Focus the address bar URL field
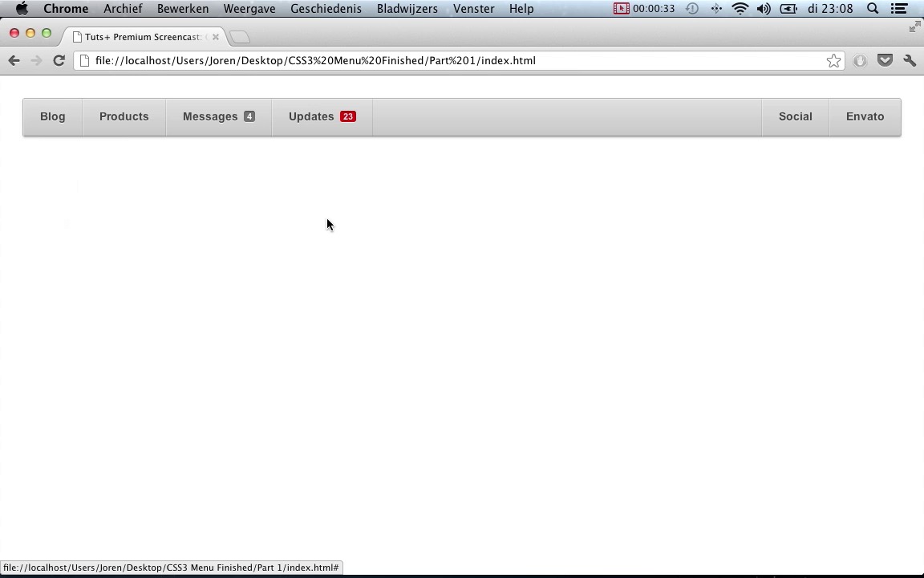Viewport: 924px width, 578px height. [x=459, y=61]
